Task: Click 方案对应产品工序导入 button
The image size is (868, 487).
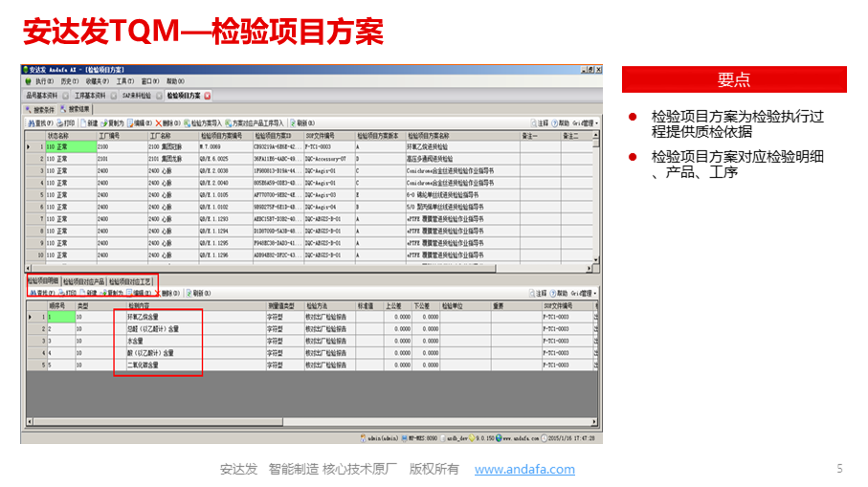Action: click(x=255, y=122)
